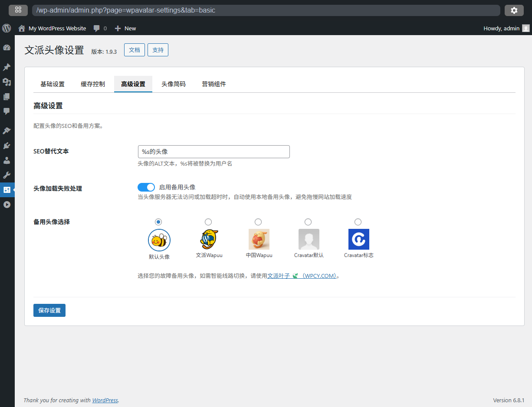Screen dimensions: 532x407
Task: Click the Cravatar标志 blue logo image
Action: (359, 239)
